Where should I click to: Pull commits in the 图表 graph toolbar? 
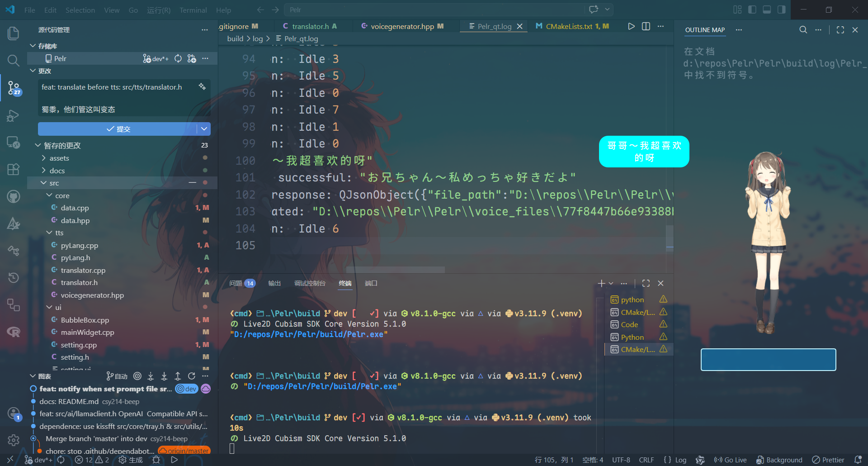coord(164,376)
